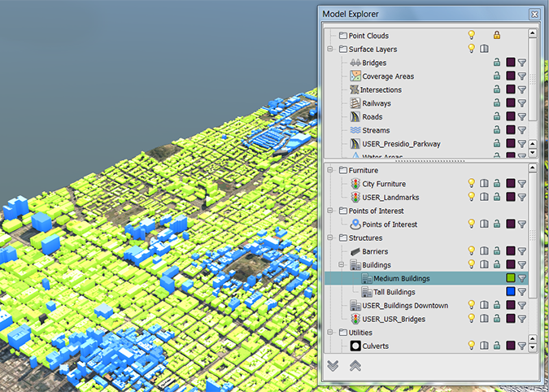The image size is (549, 392).
Task: Toggle Culverts visibility bulb
Action: coord(472,345)
